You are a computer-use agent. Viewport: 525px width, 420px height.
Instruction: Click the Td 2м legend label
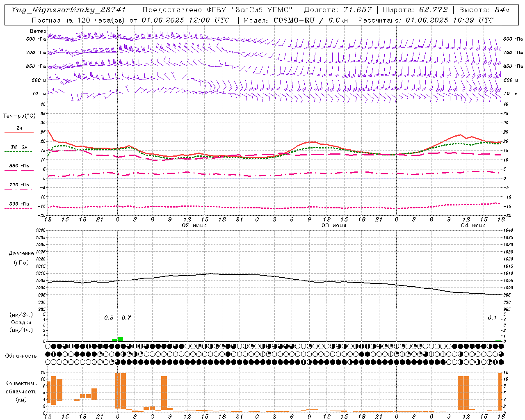[19, 147]
